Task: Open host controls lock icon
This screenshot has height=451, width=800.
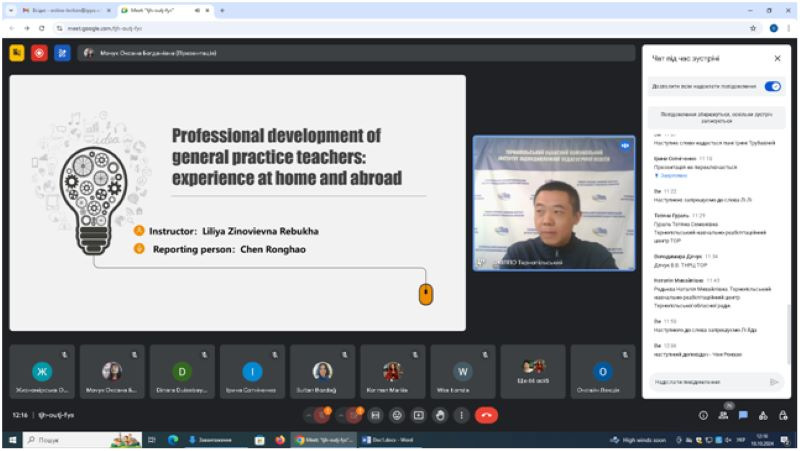Action: [x=783, y=415]
